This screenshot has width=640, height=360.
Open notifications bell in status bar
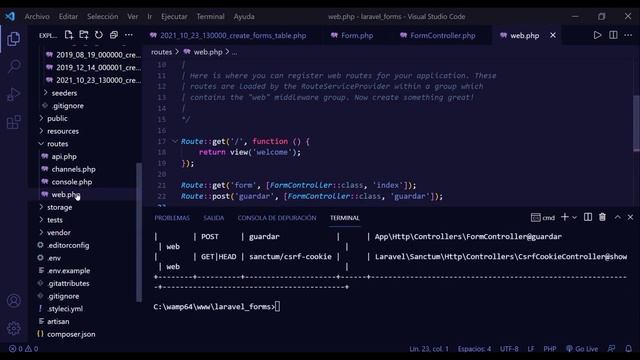[629, 349]
